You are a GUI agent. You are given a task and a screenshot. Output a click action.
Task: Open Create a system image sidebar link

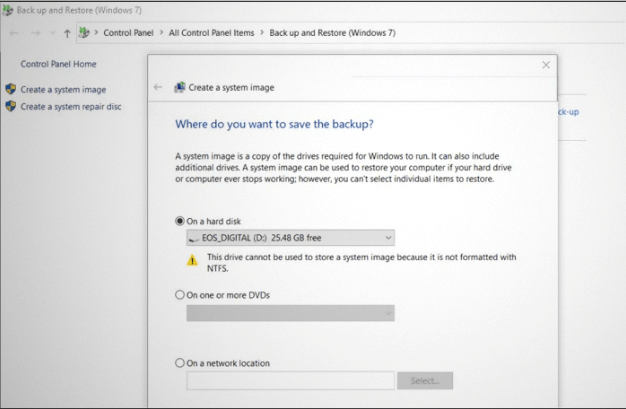click(63, 89)
